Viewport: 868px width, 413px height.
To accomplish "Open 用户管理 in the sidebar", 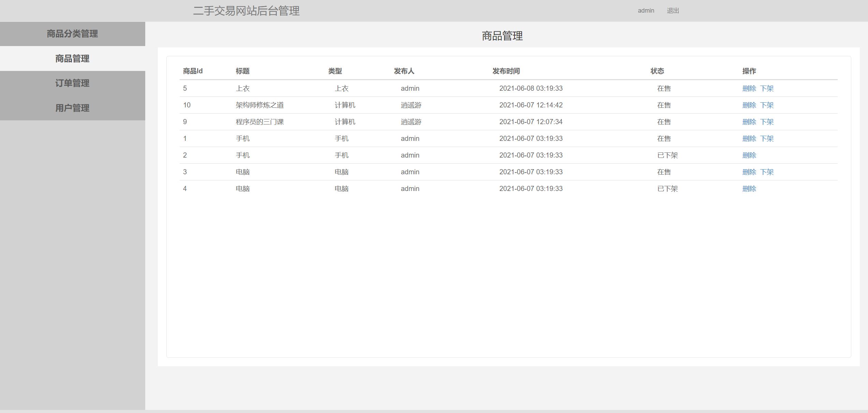I will pos(72,108).
